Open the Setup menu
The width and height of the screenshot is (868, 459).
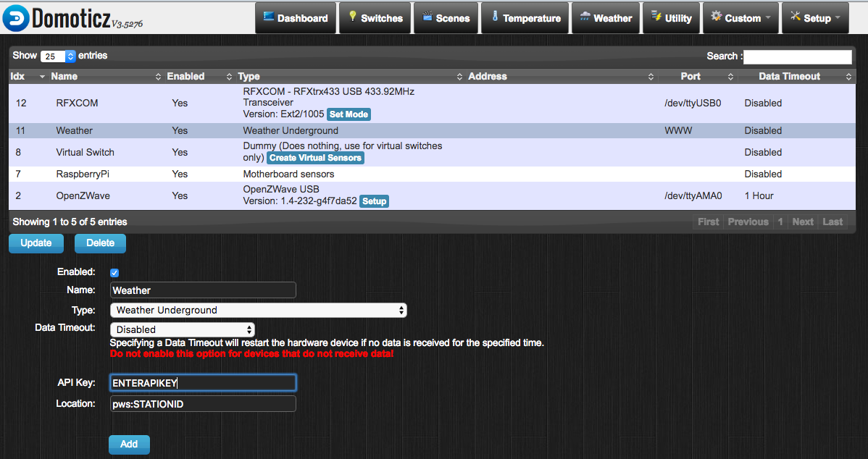click(x=815, y=18)
